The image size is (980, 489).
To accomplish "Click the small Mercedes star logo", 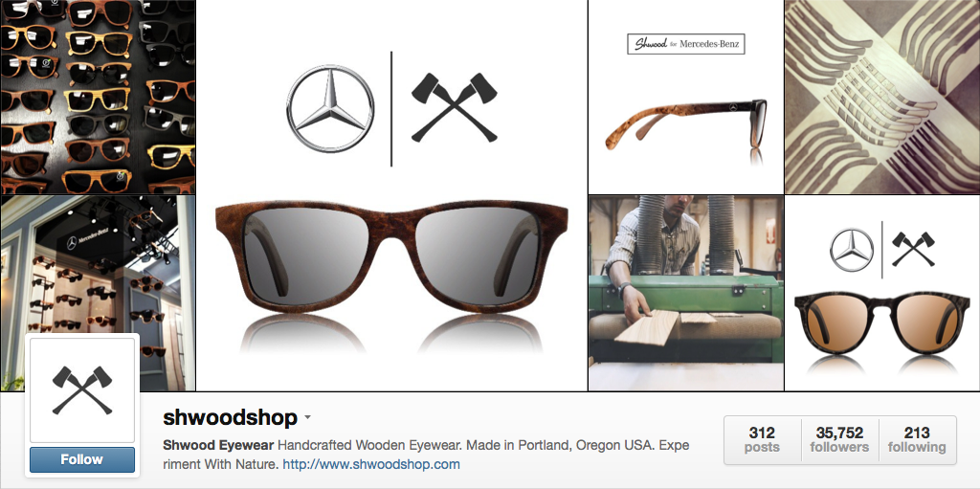I will (x=852, y=250).
